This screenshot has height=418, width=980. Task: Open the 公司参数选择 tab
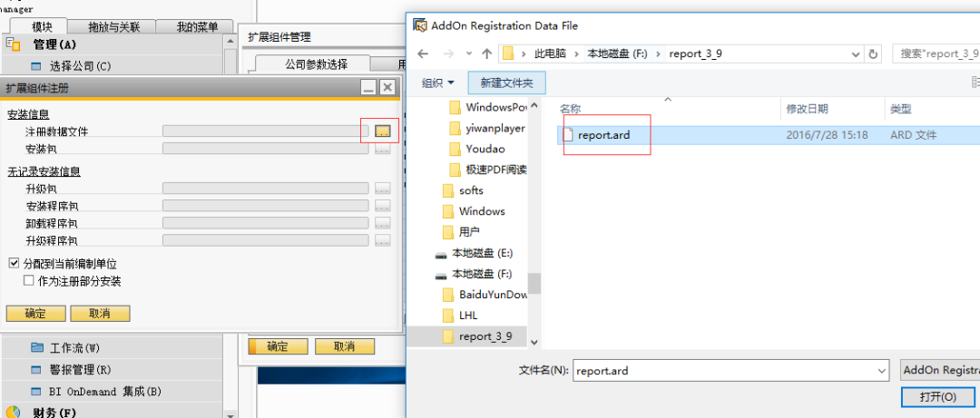coord(317,63)
